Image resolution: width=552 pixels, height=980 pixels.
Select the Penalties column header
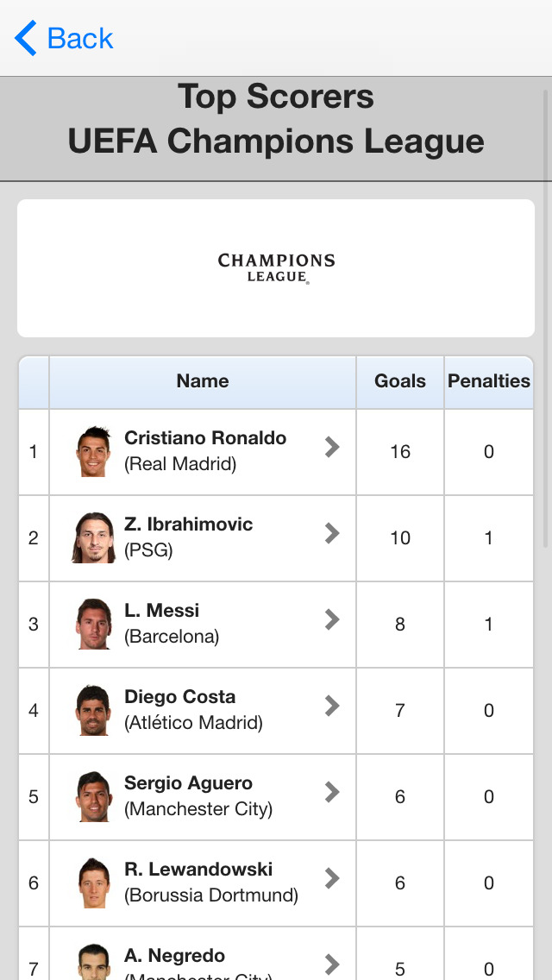[489, 381]
